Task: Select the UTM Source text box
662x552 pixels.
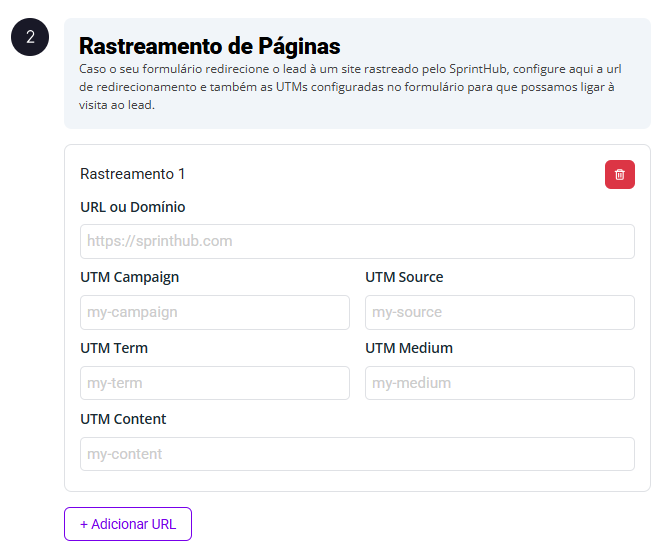Action: tap(499, 312)
